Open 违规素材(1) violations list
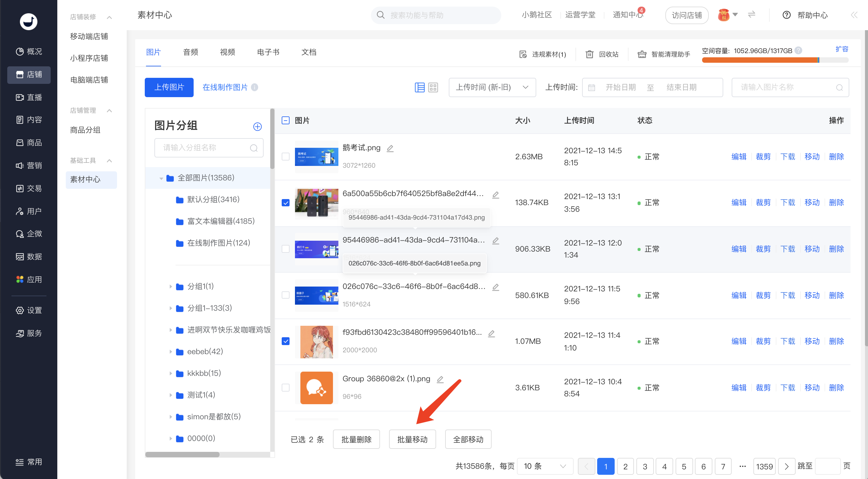 point(543,54)
